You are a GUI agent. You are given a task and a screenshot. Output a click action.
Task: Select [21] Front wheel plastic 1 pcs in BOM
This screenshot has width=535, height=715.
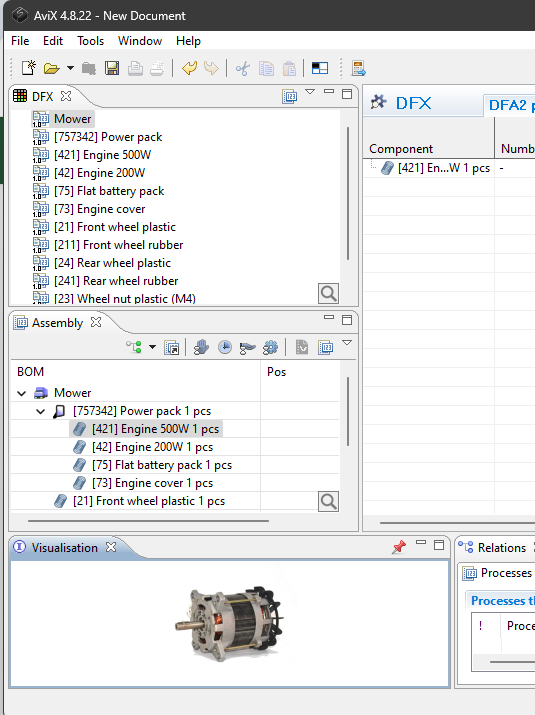149,501
